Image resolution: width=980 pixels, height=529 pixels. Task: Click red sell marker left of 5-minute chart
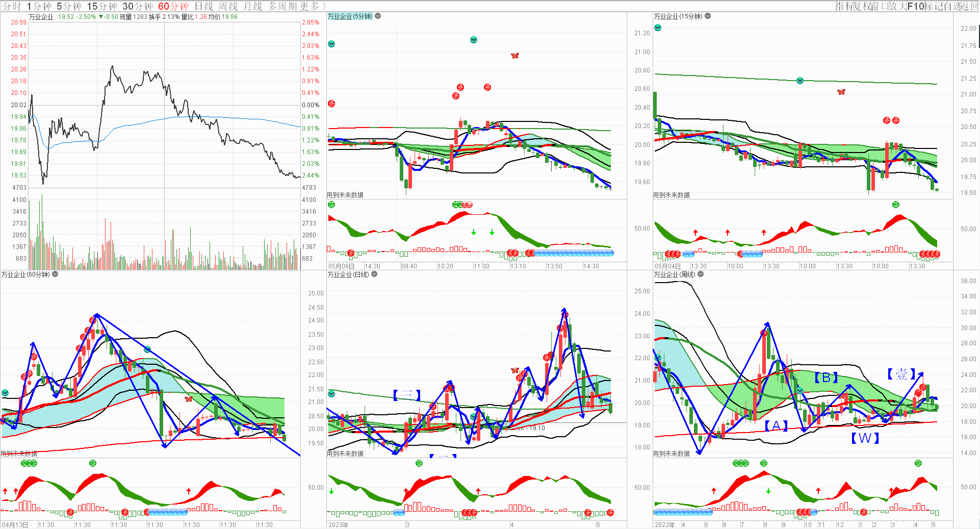pos(331,104)
